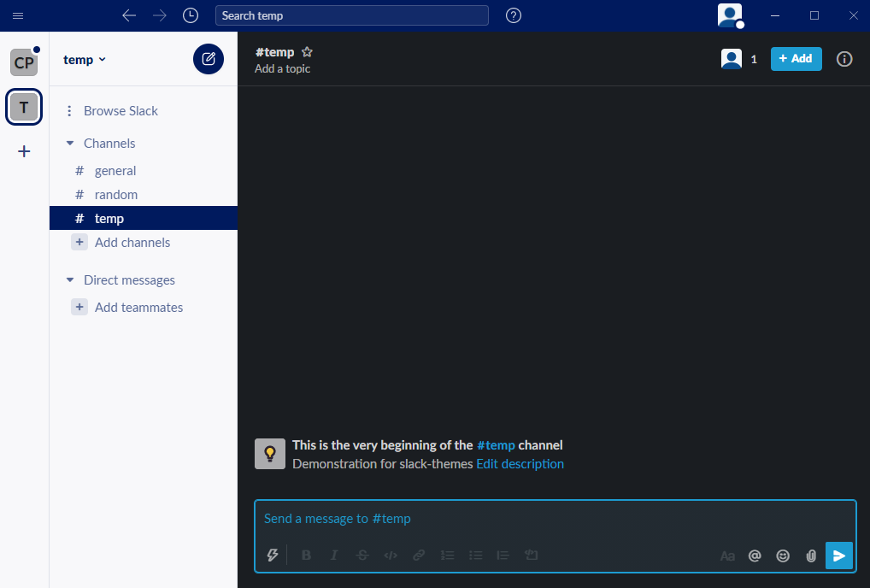The height and width of the screenshot is (588, 870).
Task: Attach a file with the paperclip
Action: 811,556
